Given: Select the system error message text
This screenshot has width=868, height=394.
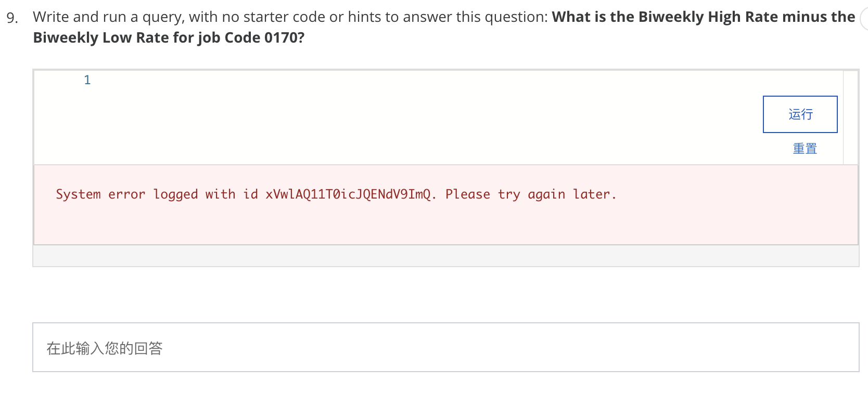Looking at the screenshot, I should pyautogui.click(x=336, y=194).
